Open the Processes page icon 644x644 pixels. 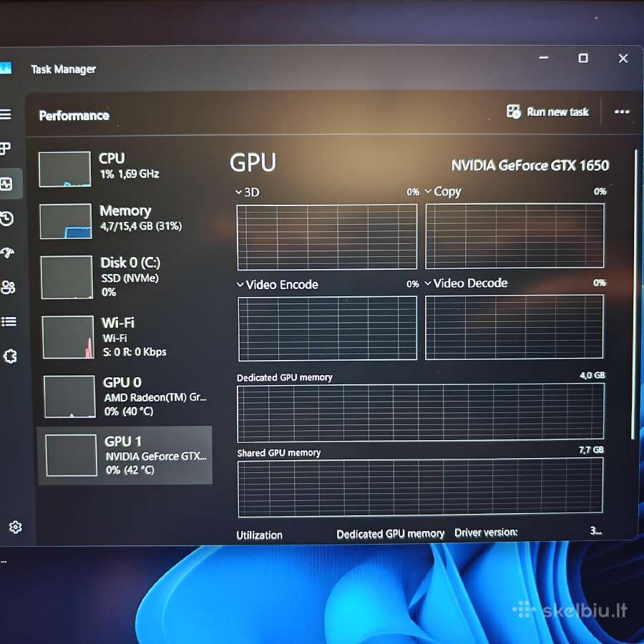[5, 148]
